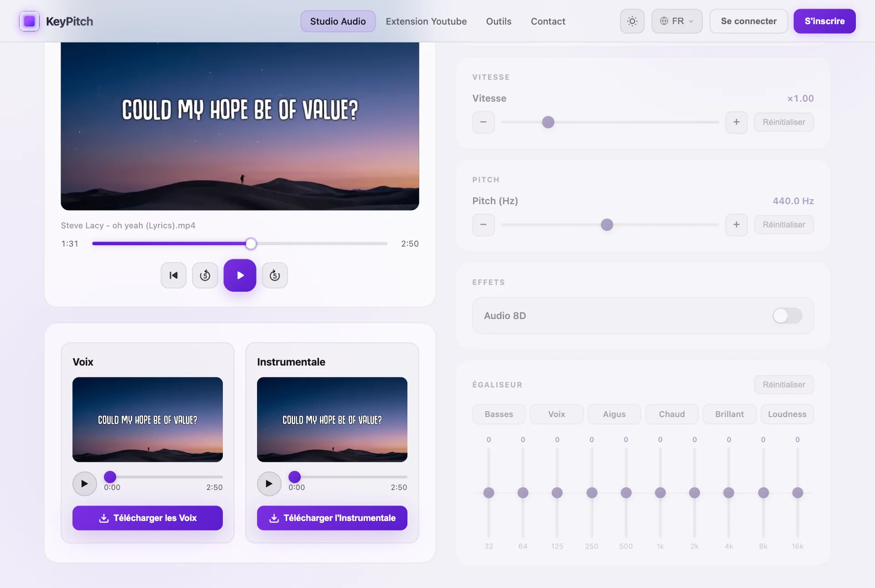This screenshot has width=875, height=588.
Task: Rewind 5 seconds in main player
Action: pos(205,275)
